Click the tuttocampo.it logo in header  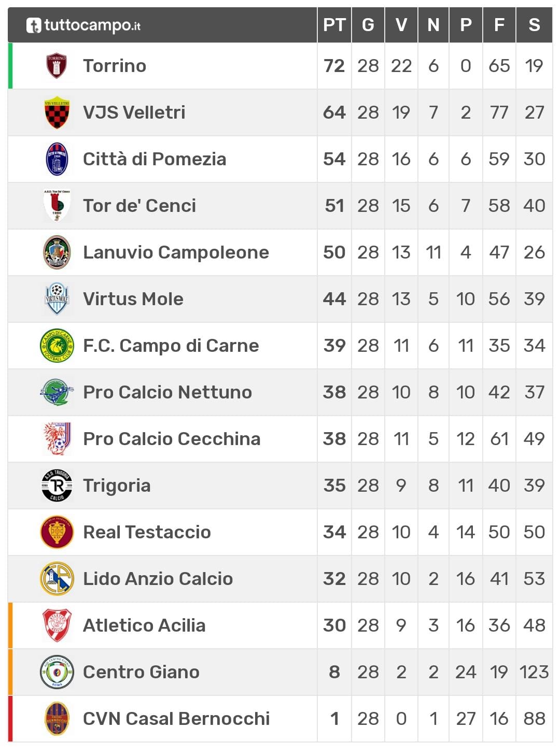[x=83, y=25]
